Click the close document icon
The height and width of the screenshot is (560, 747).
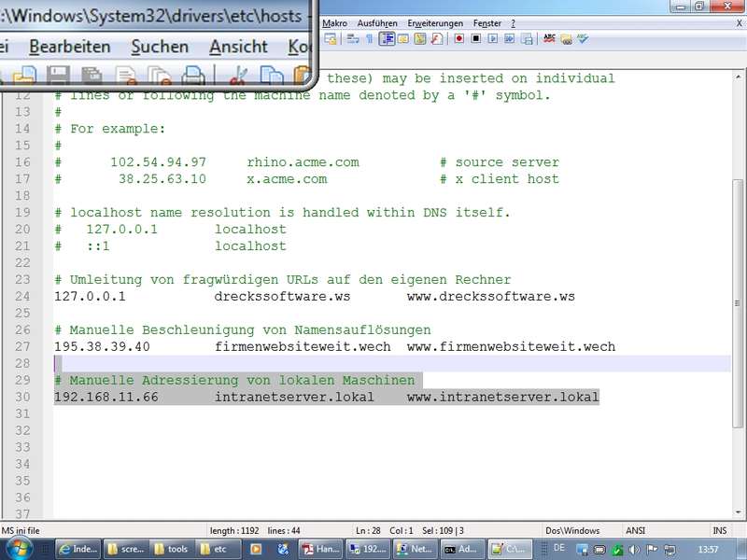[126, 77]
